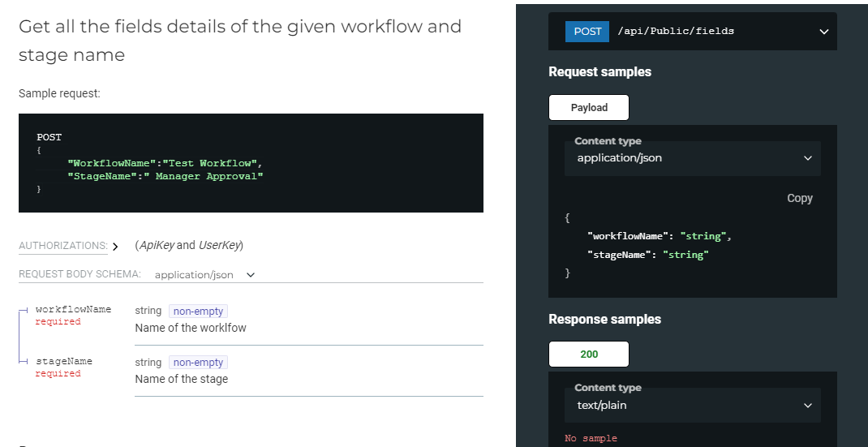Image resolution: width=868 pixels, height=447 pixels.
Task: Open the response Content type text/plain dropdown
Action: [x=692, y=405]
